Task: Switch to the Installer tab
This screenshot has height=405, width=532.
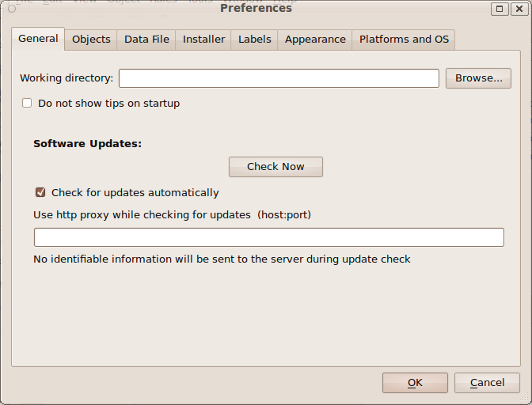Action: pos(203,40)
